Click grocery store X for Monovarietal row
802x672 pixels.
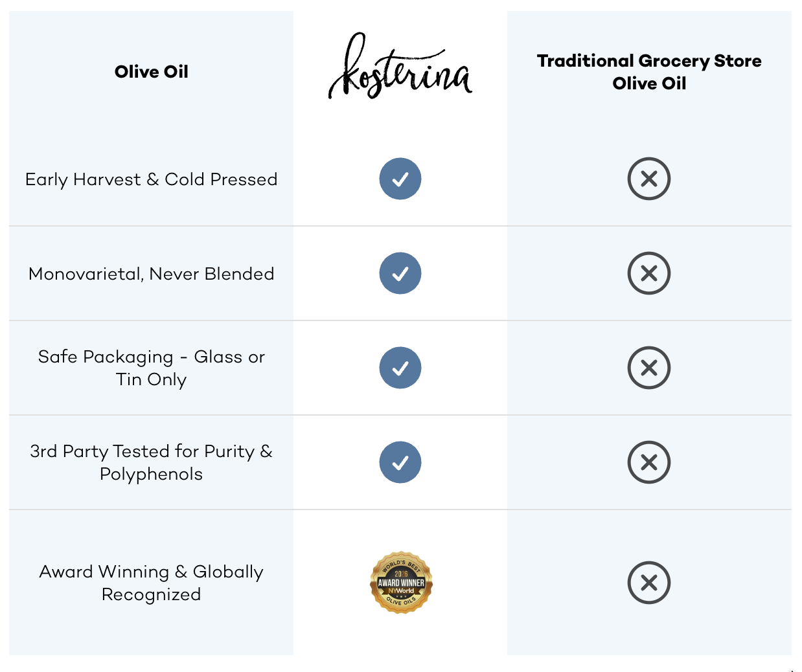(649, 273)
